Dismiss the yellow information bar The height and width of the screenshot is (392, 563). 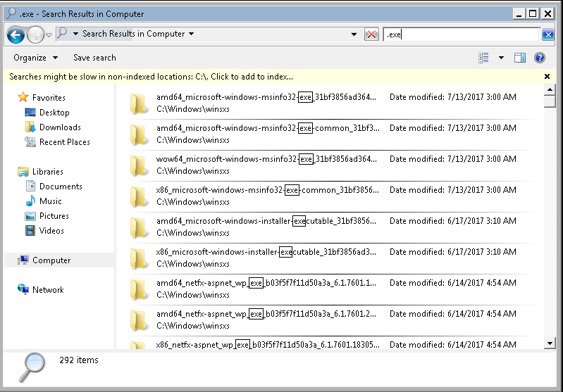coord(547,77)
